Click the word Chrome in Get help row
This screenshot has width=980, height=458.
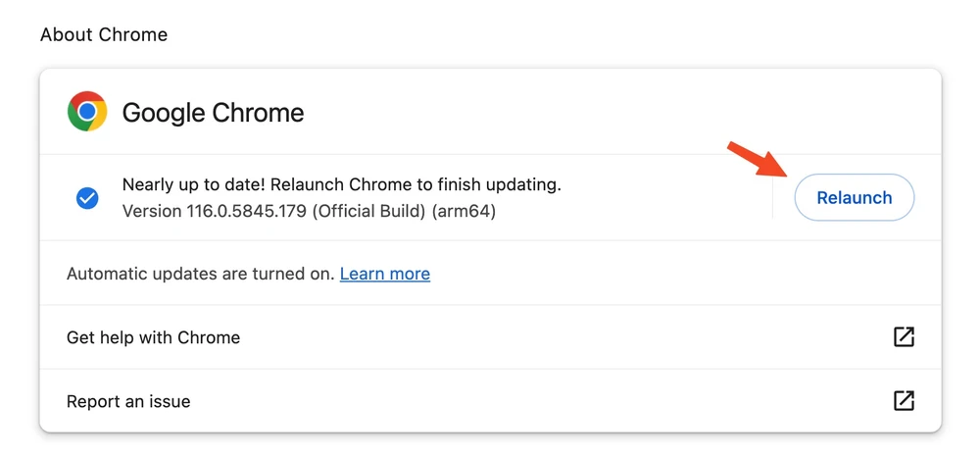[x=211, y=337]
